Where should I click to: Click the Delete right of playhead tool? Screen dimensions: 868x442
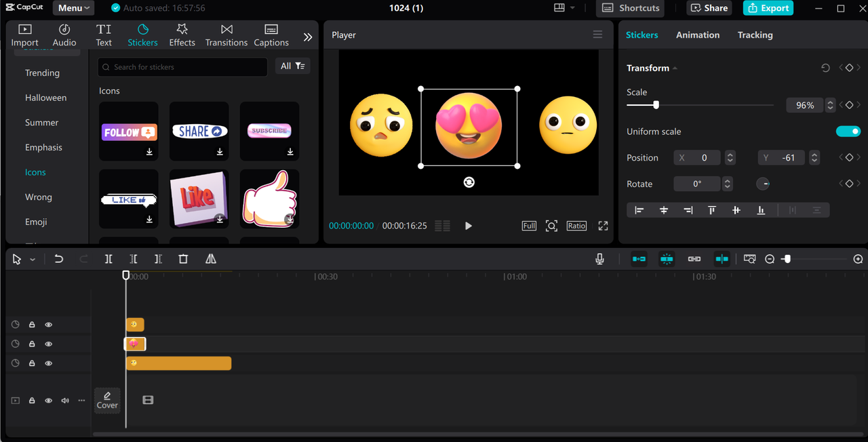tap(158, 259)
